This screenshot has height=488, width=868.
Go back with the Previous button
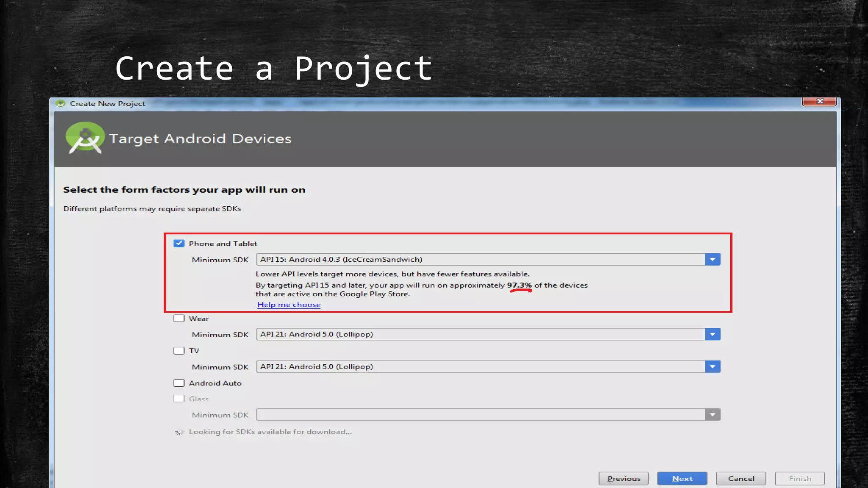point(623,478)
